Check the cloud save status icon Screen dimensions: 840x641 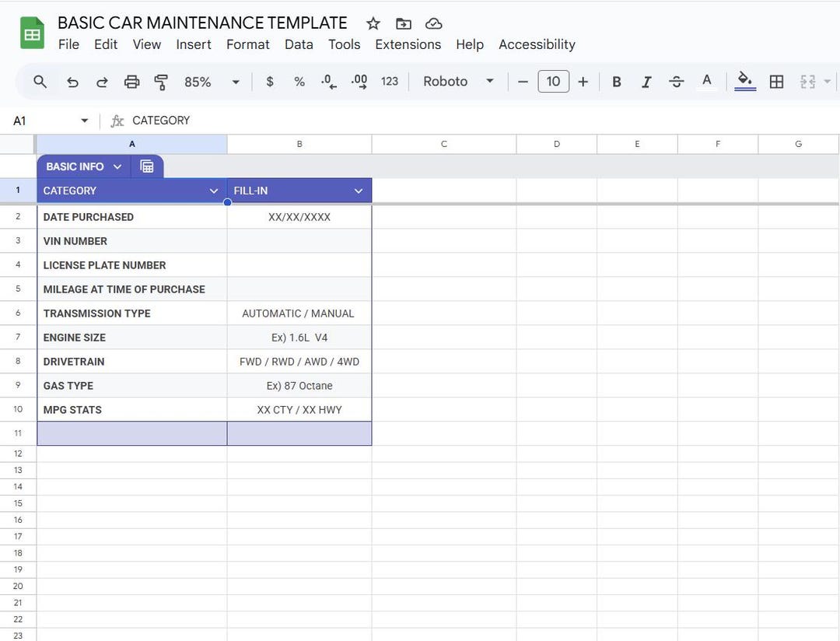[433, 23]
